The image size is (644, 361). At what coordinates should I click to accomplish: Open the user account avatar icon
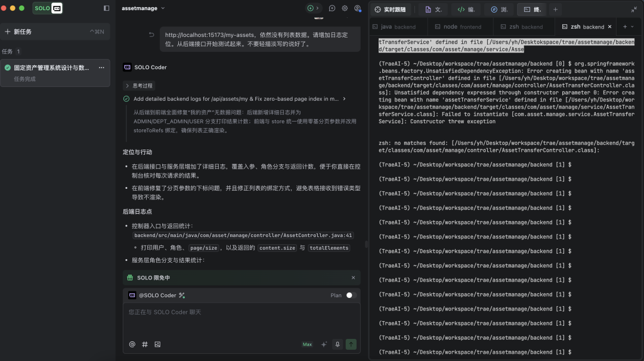click(358, 8)
